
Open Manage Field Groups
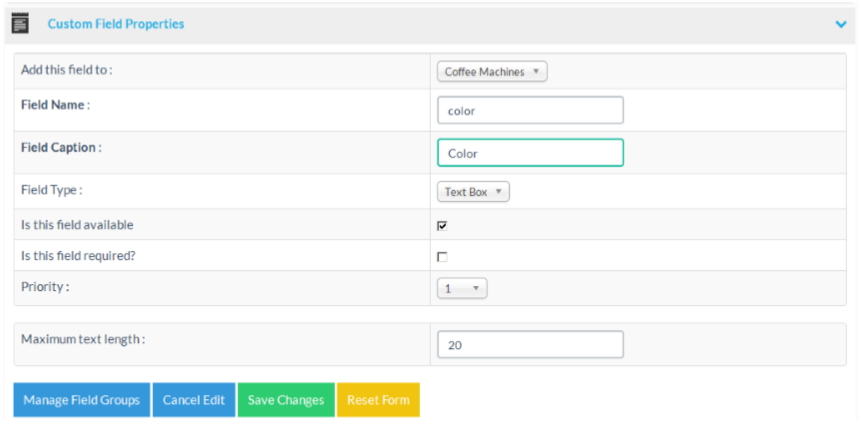coord(82,400)
